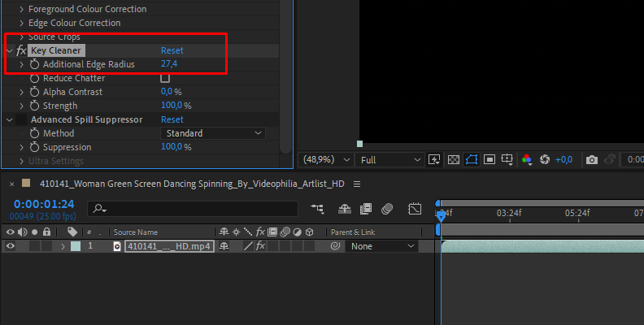Open the magnification 48,9% dropdown
The image size is (644, 325).
pyautogui.click(x=326, y=159)
